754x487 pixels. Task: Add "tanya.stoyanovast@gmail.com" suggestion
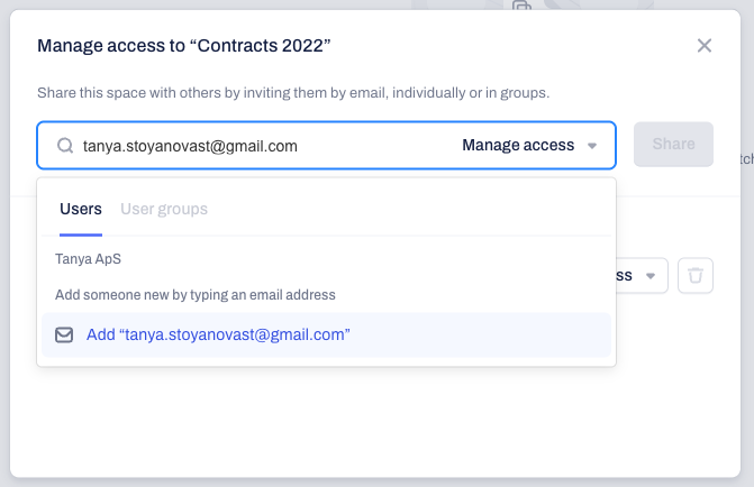tap(326, 335)
